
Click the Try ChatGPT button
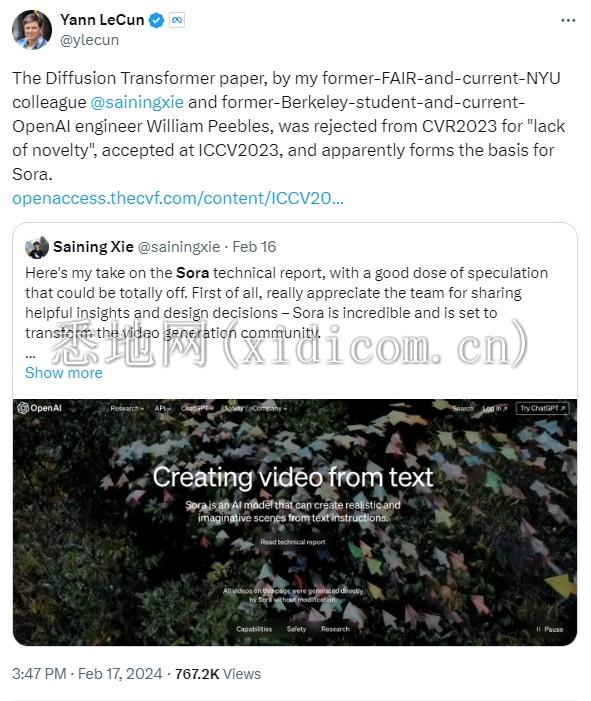coord(542,408)
